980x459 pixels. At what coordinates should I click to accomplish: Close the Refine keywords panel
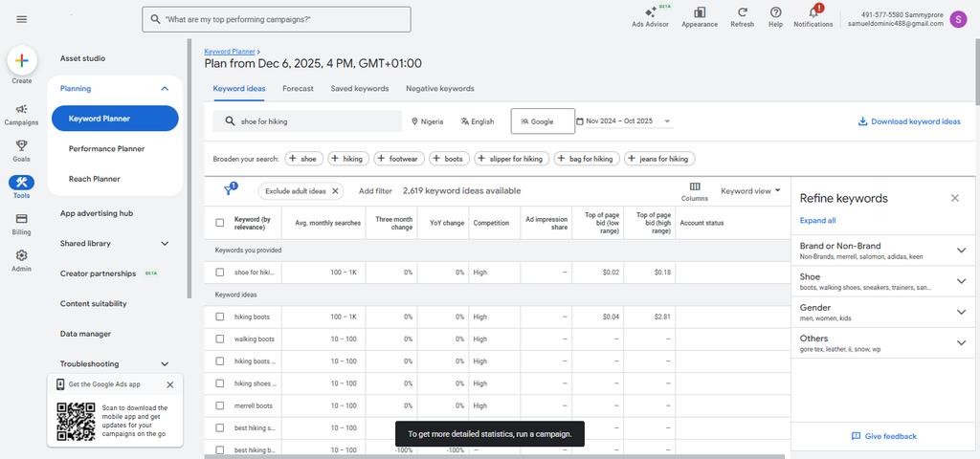click(x=954, y=198)
